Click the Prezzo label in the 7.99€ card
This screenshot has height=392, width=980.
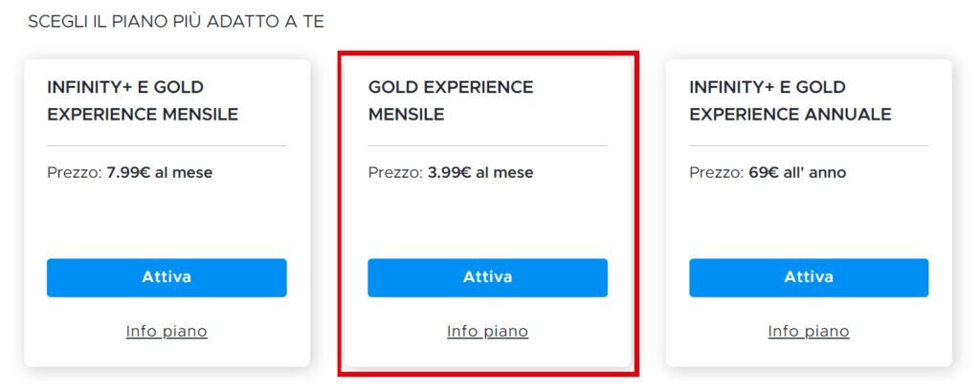pos(74,173)
